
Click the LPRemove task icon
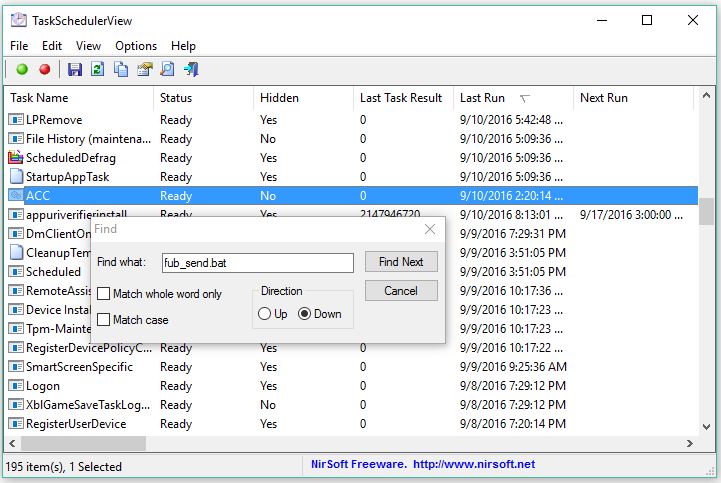[x=16, y=120]
